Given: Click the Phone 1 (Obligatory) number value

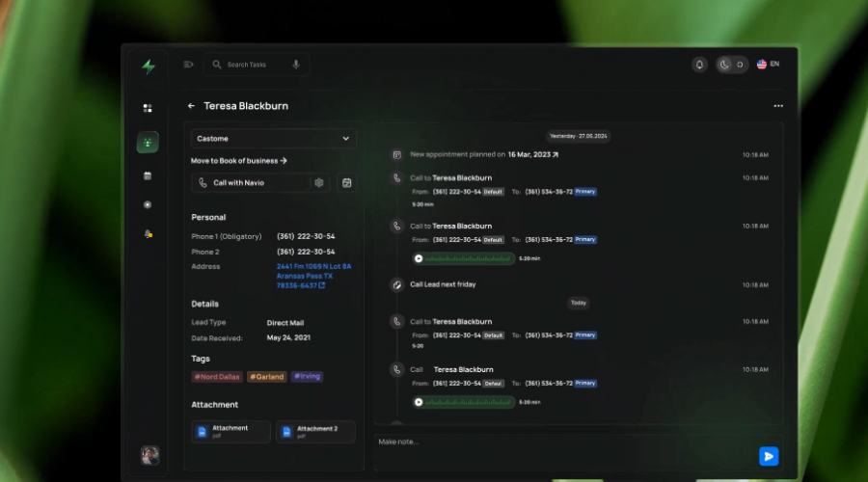Looking at the screenshot, I should click(306, 236).
